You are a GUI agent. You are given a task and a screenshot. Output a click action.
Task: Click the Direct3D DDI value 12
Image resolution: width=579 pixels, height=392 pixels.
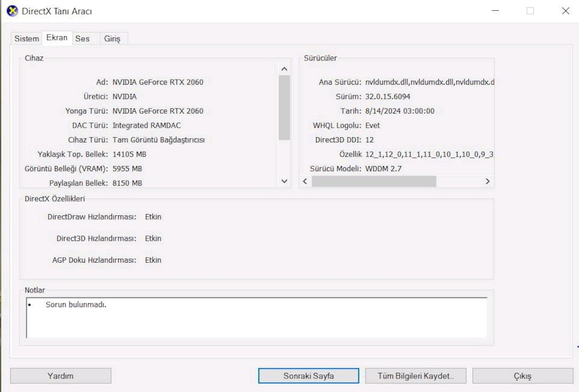coord(370,140)
